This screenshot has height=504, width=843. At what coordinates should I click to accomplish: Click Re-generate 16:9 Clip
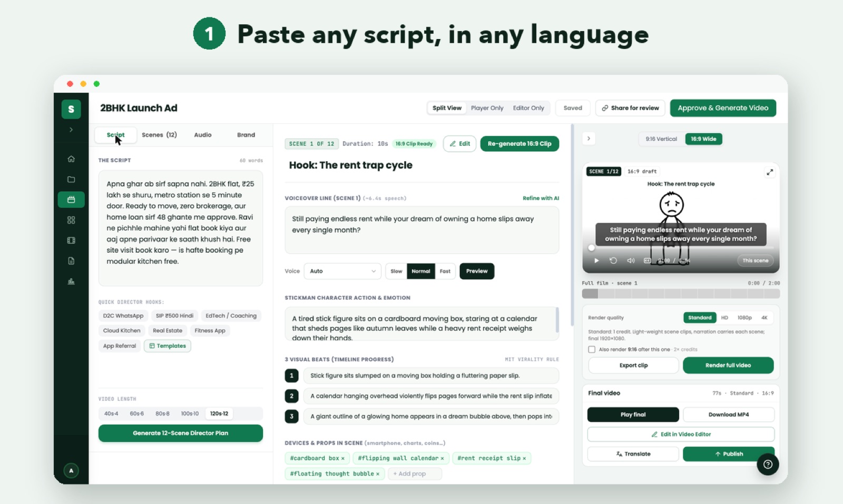click(519, 144)
